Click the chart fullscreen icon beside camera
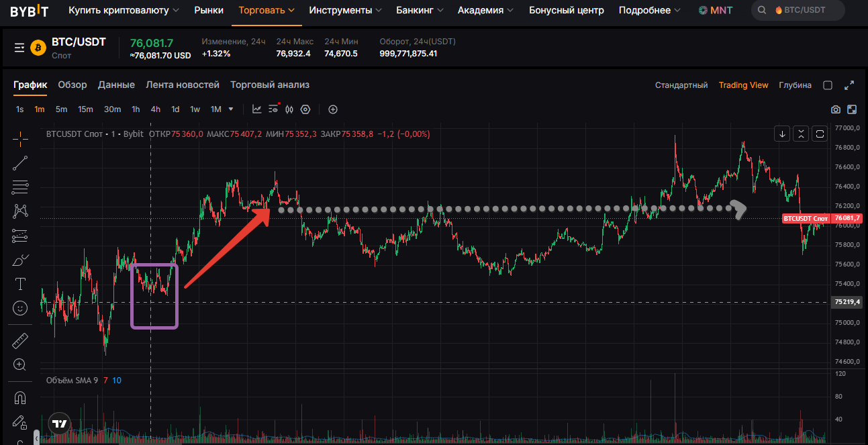The image size is (868, 445). click(x=852, y=109)
